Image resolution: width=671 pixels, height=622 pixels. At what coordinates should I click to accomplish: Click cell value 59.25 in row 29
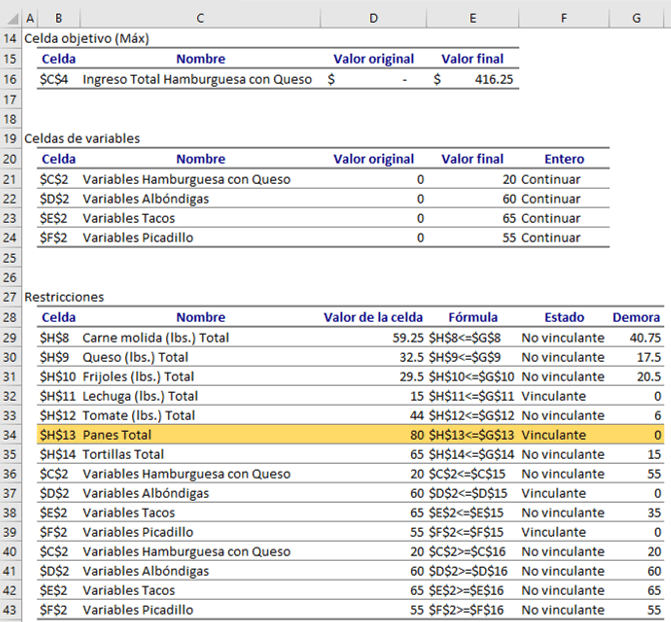(x=408, y=338)
